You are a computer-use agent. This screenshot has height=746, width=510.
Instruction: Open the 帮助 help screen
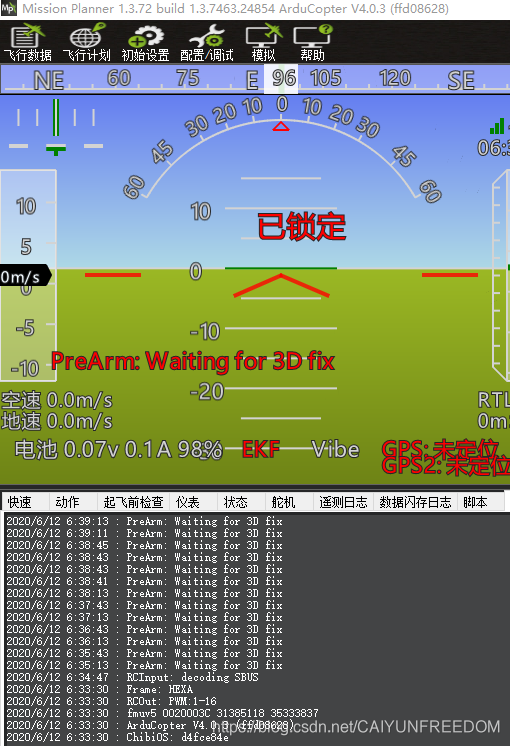pyautogui.click(x=313, y=43)
